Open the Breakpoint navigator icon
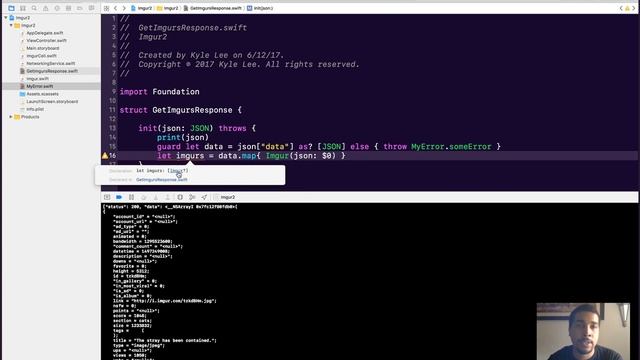 [80, 8]
